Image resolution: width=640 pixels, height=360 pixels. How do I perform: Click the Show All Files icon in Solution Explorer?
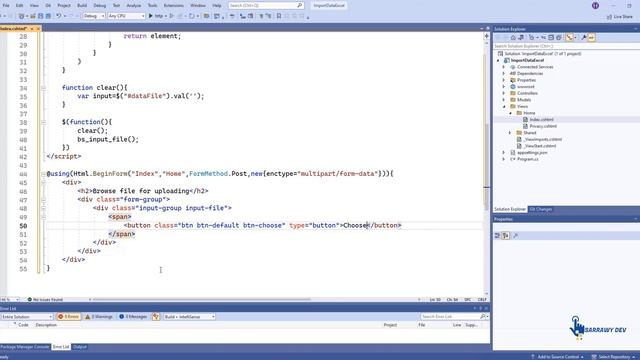559,38
